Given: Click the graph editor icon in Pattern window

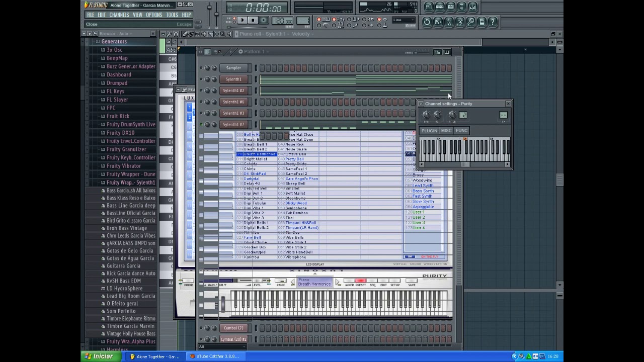Looking at the screenshot, I should tap(437, 52).
